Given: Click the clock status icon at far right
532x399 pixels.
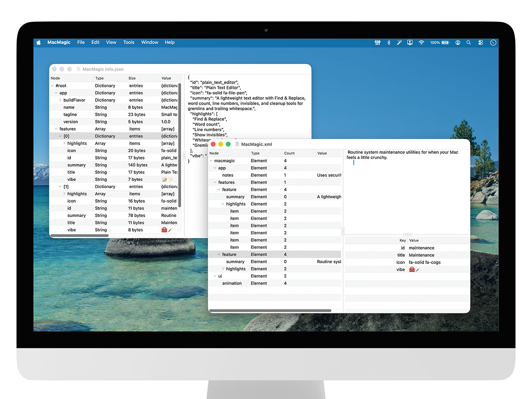Looking at the screenshot, I should click(493, 43).
